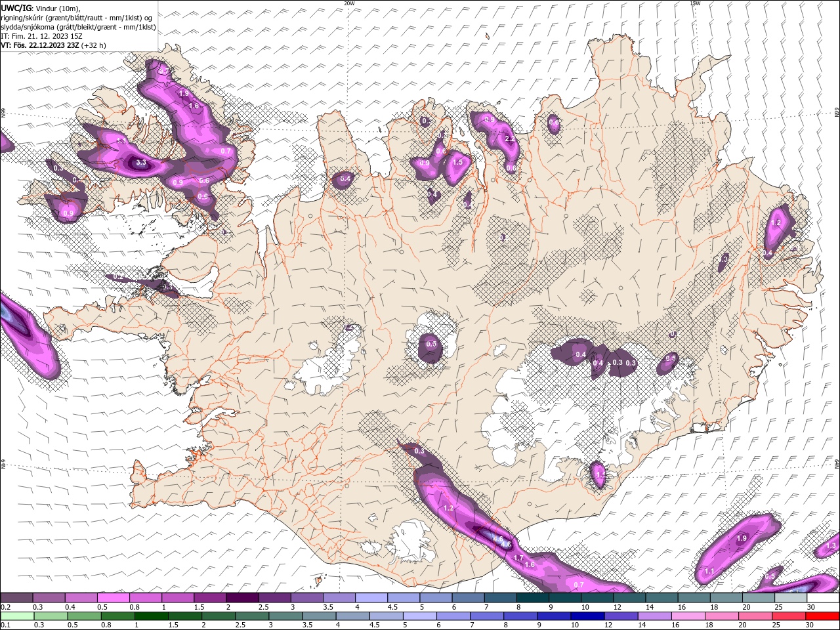Click the 25 red swatch on green-to-red scale
This screenshot has width=840, height=630.
tap(789, 616)
